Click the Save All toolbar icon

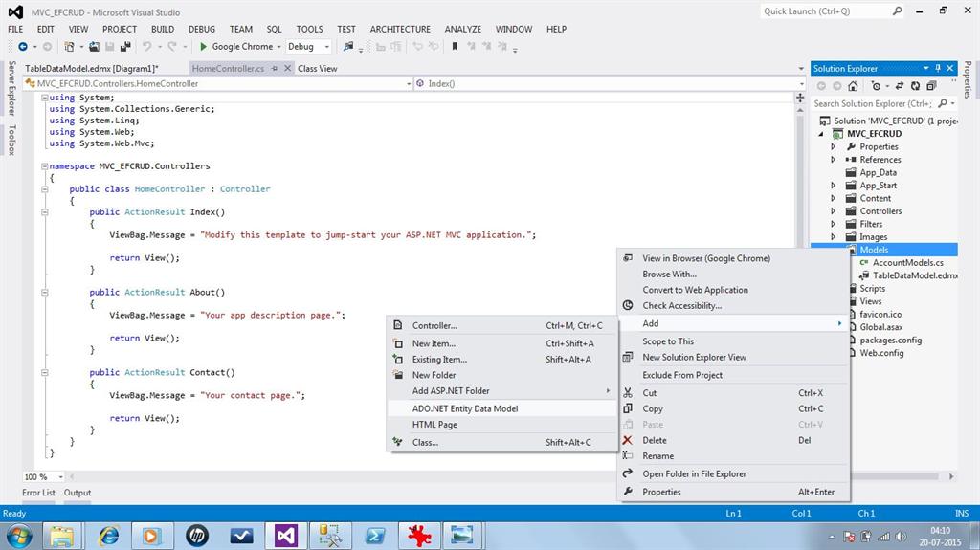(x=125, y=47)
